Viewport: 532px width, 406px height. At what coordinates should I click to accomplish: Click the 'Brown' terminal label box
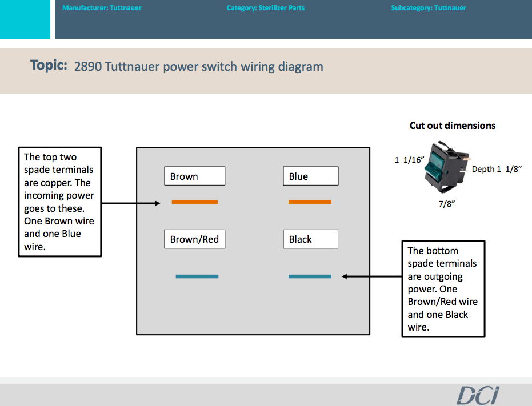click(x=195, y=176)
